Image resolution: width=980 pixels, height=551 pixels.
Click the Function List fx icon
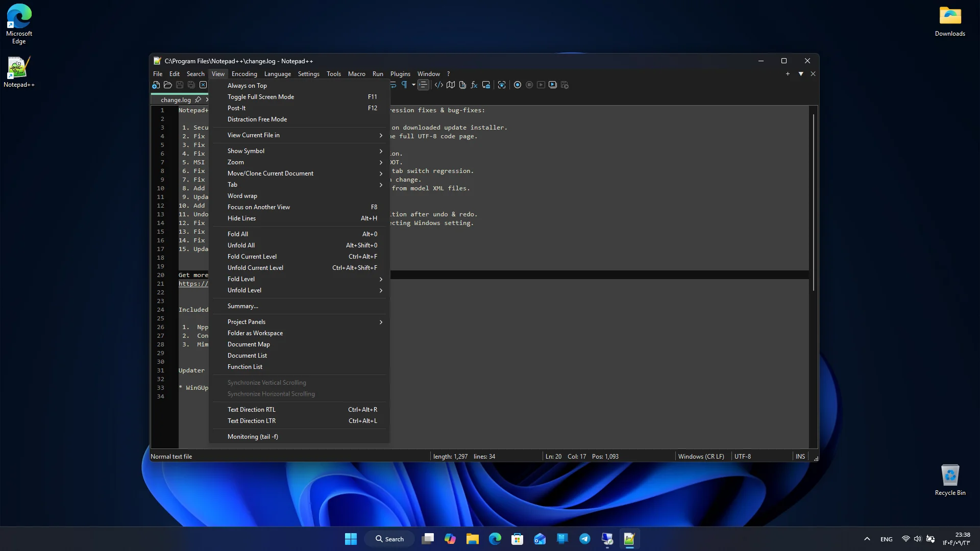[474, 85]
